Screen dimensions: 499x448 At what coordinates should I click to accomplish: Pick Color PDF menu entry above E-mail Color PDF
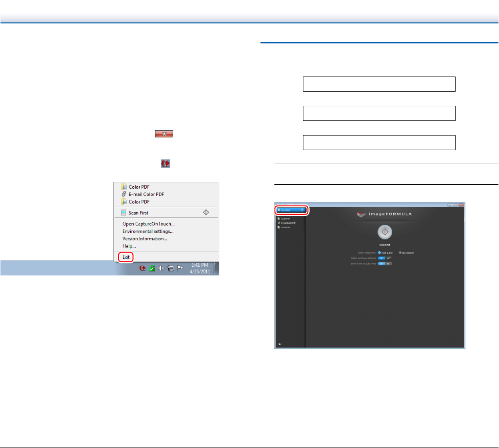click(x=135, y=187)
